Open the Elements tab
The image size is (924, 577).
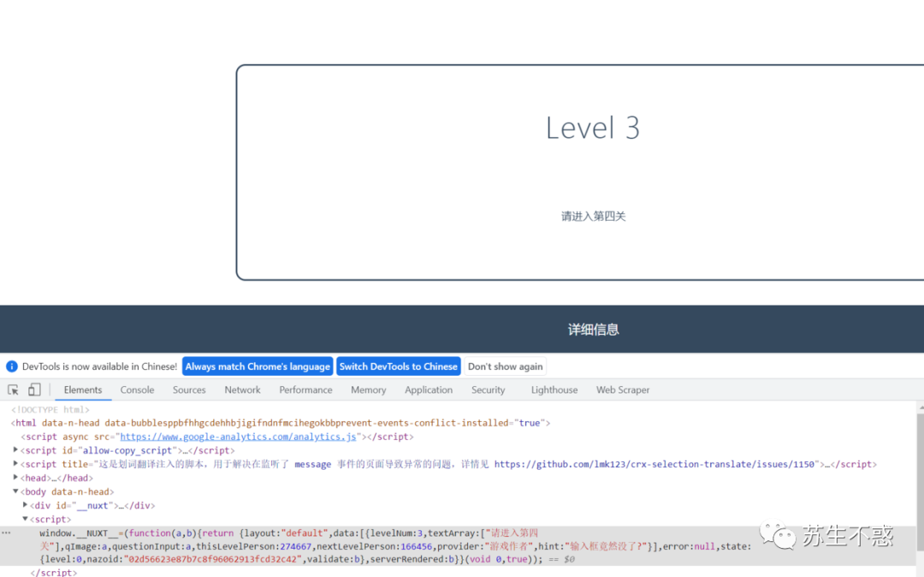pyautogui.click(x=82, y=390)
